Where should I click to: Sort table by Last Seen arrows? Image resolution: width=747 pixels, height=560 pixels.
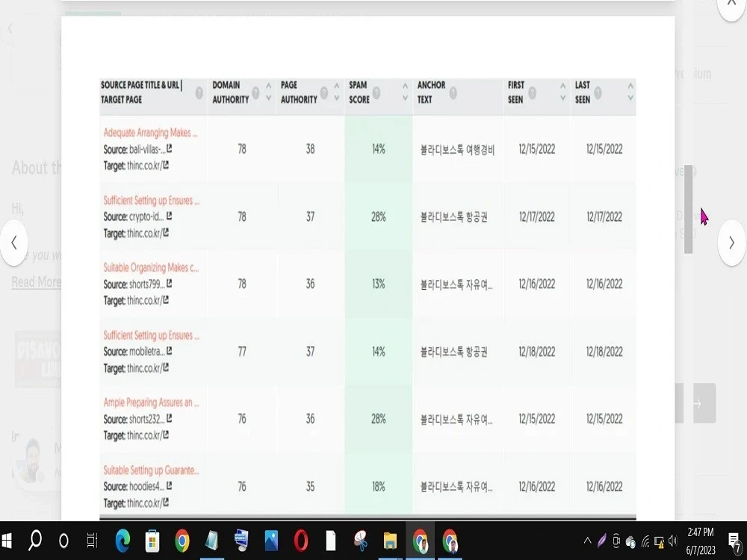[x=630, y=92]
